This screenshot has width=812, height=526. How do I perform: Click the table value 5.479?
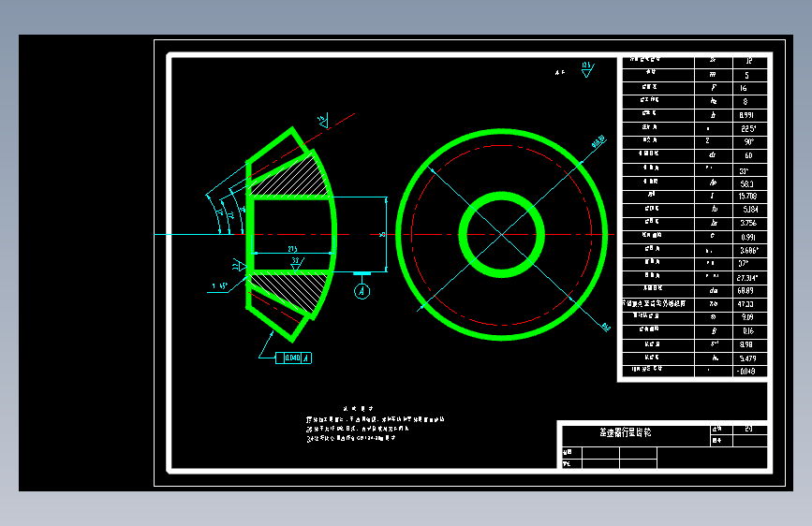click(x=747, y=358)
